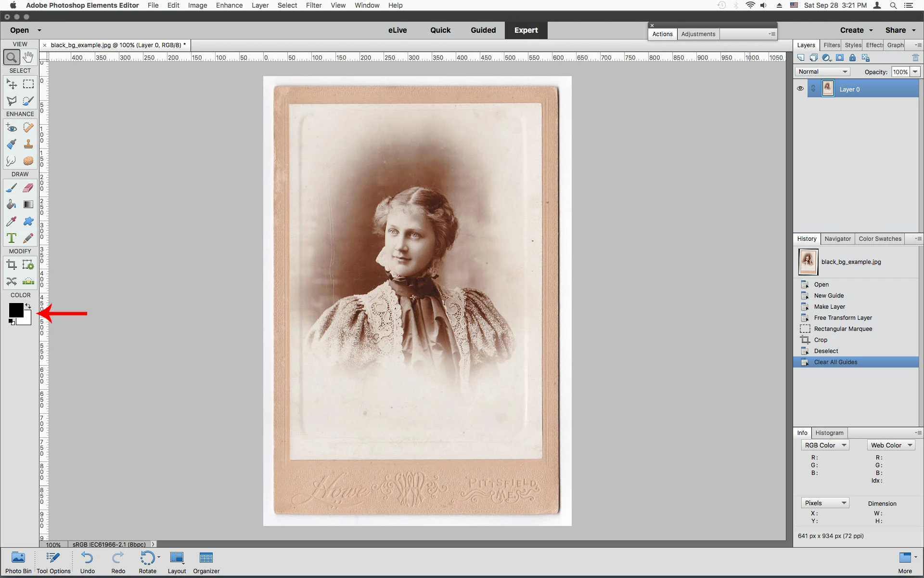
Task: Select the Paint Bucket tool
Action: coord(12,205)
